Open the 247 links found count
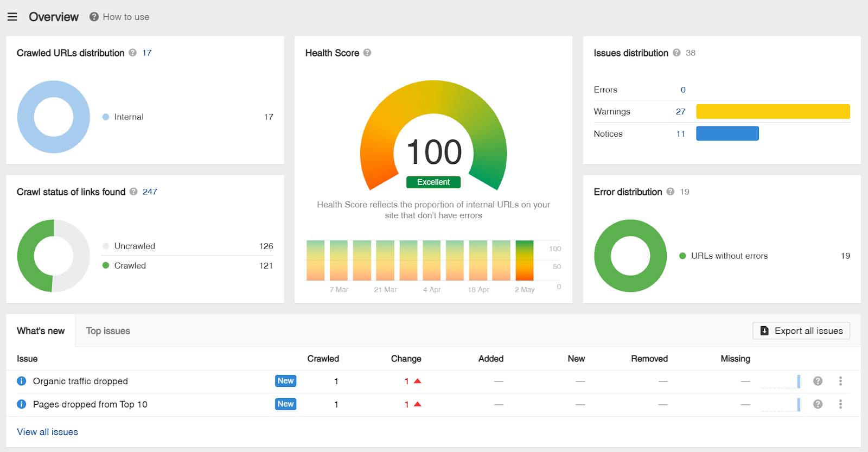This screenshot has height=452, width=868. coord(150,192)
